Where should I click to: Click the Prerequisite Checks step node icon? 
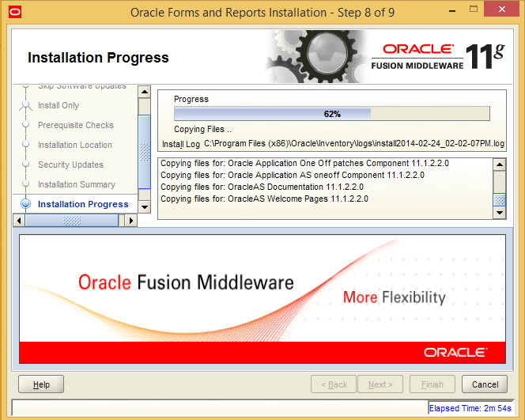[x=26, y=124]
